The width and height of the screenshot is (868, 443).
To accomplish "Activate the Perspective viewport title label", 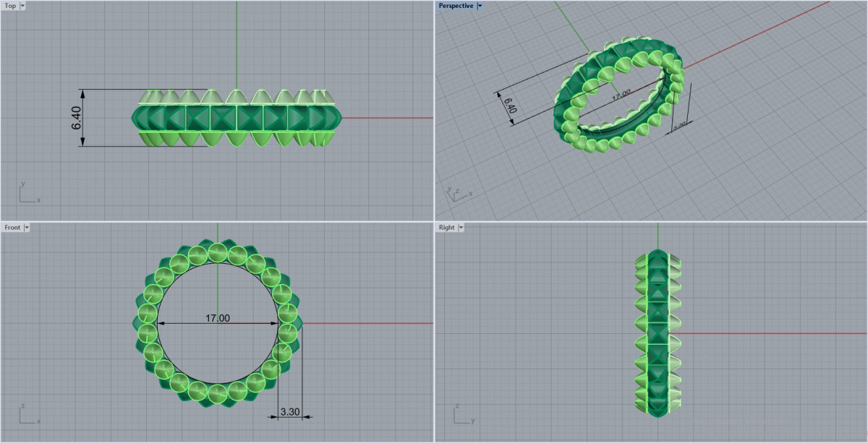I will click(456, 6).
